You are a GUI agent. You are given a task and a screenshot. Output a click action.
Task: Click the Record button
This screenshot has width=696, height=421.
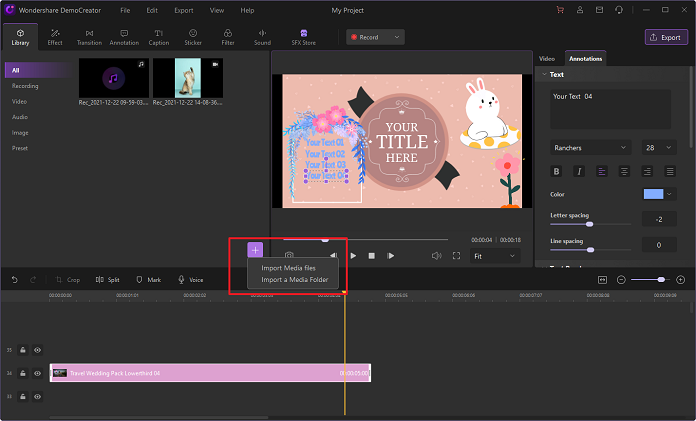(x=367, y=37)
